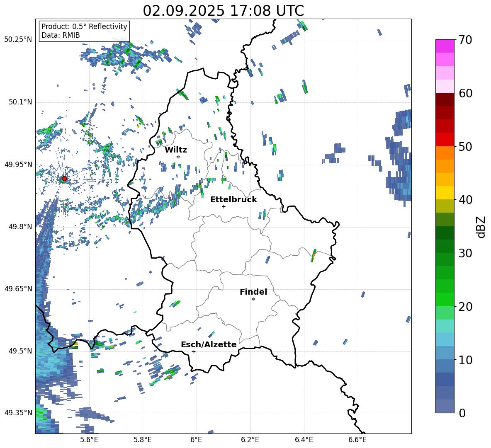Click the 50.25°N latitude label
Viewport: 491px width, 448px height.
18,40
